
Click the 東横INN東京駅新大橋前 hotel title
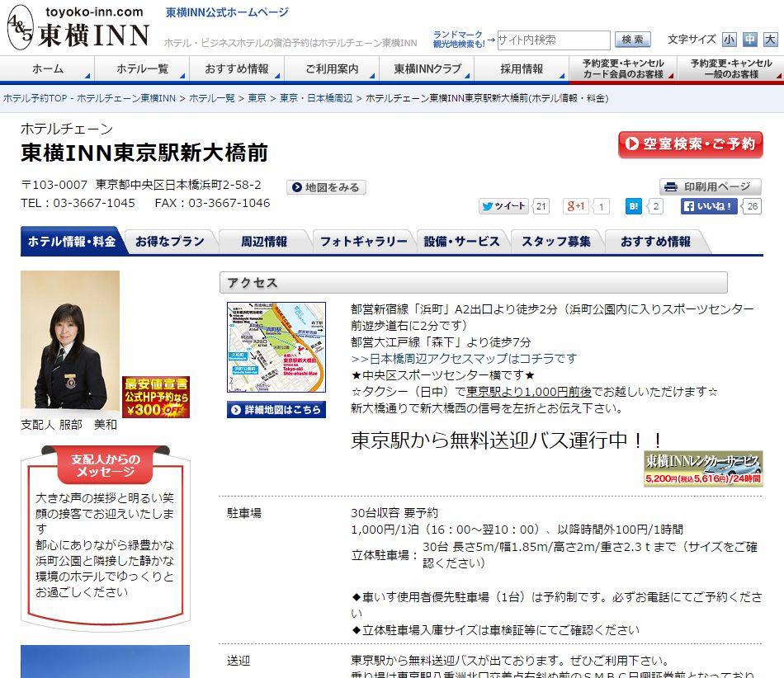point(144,153)
